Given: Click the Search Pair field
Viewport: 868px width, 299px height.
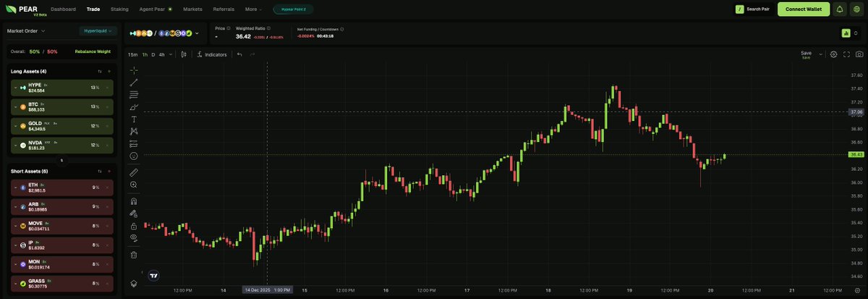Looking at the screenshot, I should pyautogui.click(x=754, y=9).
